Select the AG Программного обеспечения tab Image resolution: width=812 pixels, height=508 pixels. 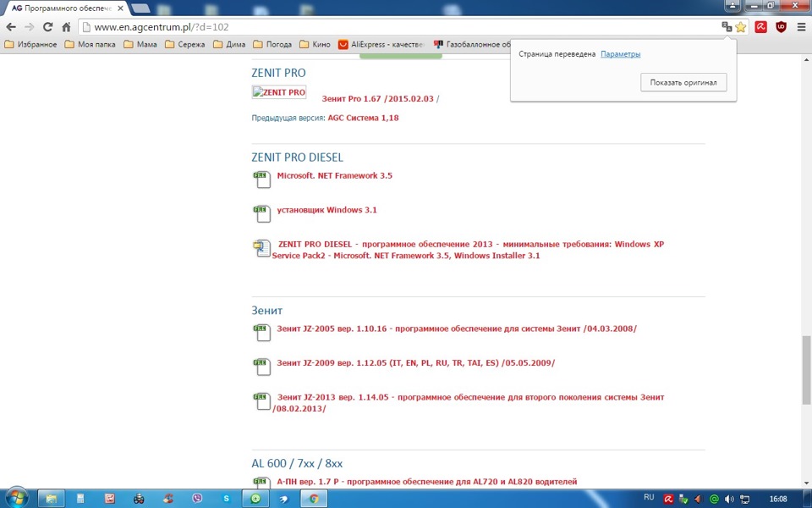pos(66,8)
